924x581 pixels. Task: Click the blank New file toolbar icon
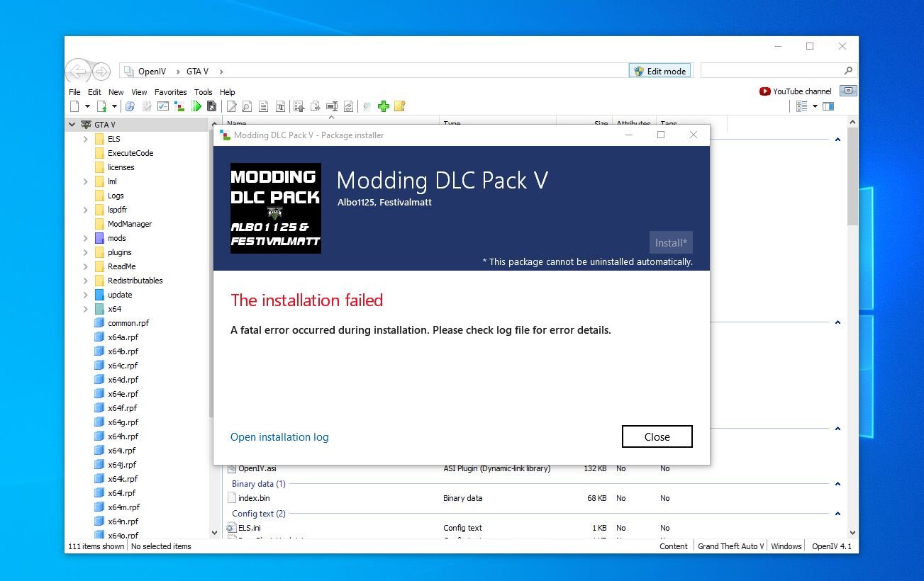click(74, 106)
